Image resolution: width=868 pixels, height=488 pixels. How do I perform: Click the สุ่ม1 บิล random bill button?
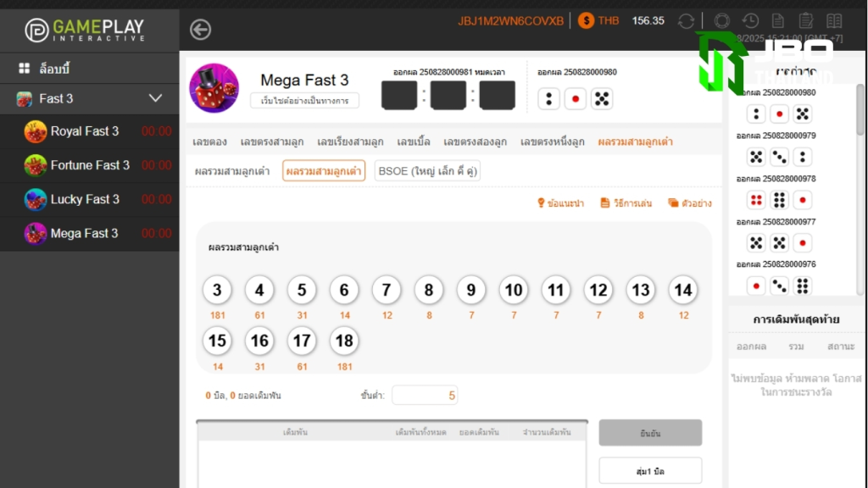click(x=650, y=471)
